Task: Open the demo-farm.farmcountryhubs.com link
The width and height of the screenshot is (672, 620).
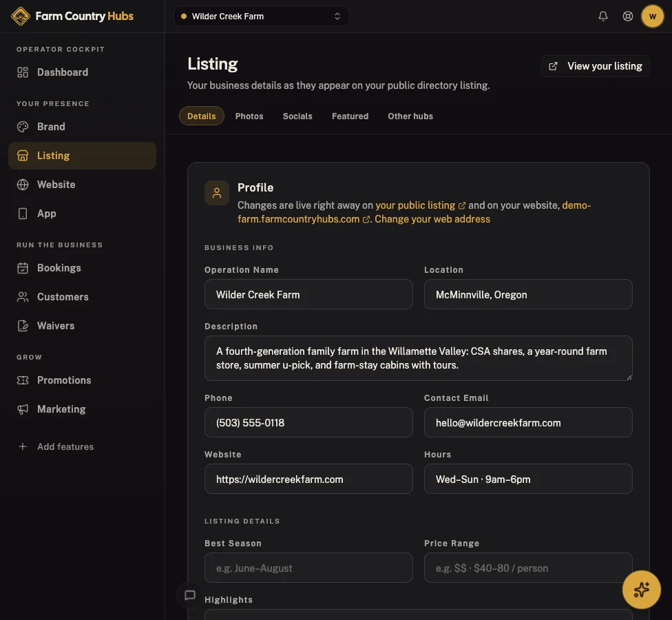Action: [304, 219]
